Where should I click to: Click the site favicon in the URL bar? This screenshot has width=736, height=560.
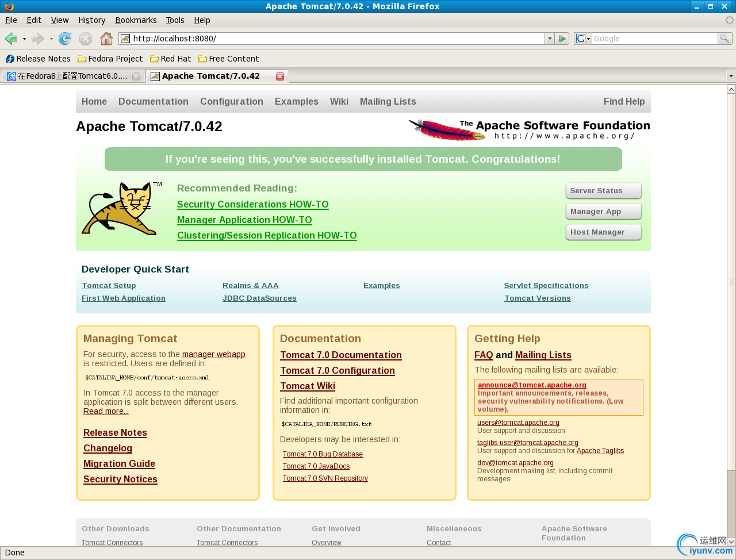[x=125, y=39]
